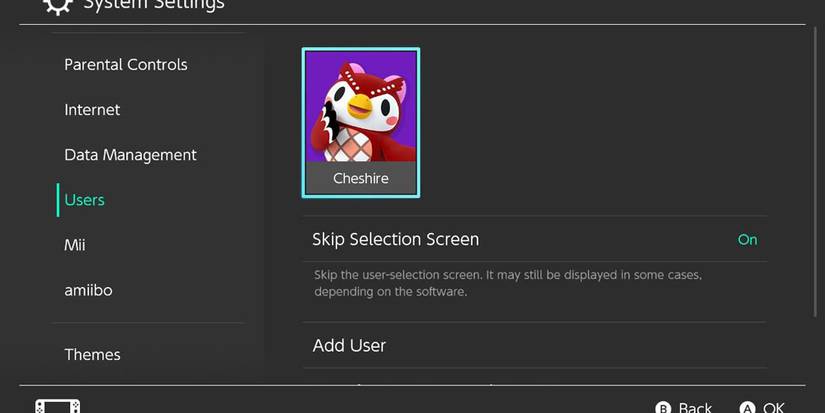Open the Themes settings
The image size is (825, 413).
coord(92,355)
